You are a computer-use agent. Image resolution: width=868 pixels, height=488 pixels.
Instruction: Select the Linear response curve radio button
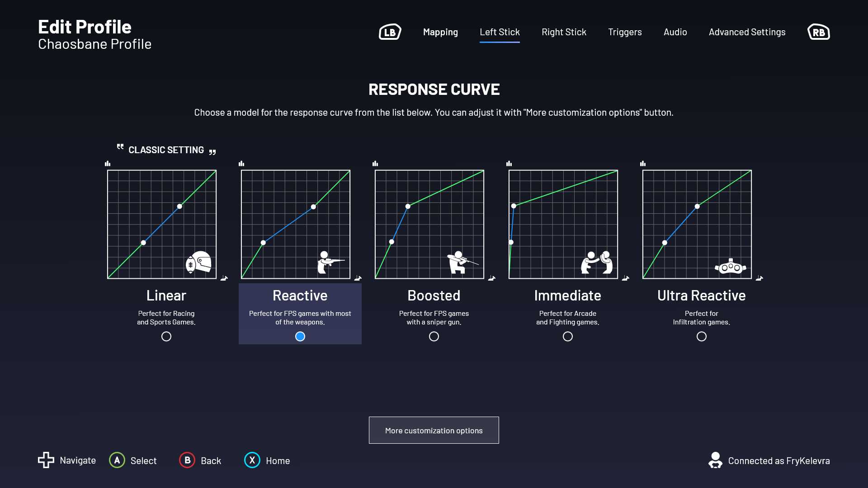tap(166, 337)
